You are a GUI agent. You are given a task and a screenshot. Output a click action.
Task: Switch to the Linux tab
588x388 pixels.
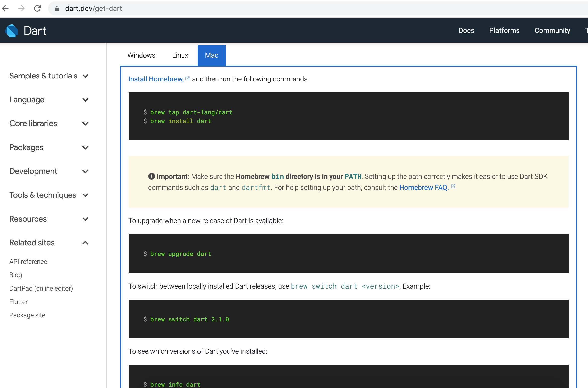180,55
